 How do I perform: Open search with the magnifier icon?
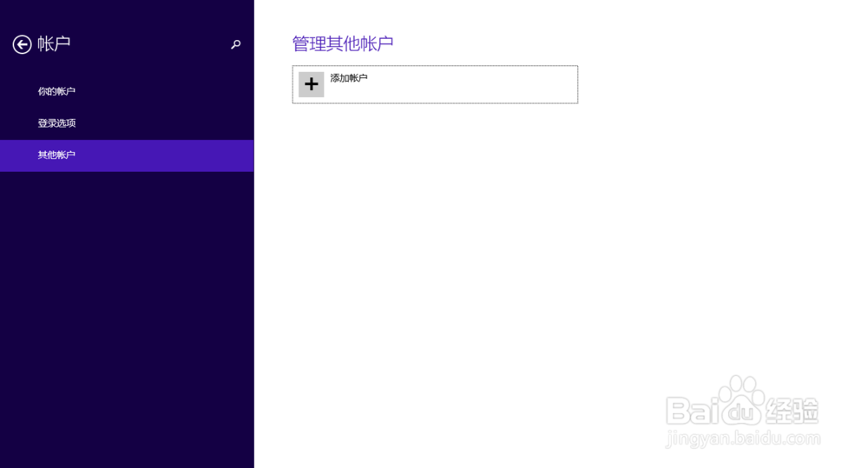(236, 44)
